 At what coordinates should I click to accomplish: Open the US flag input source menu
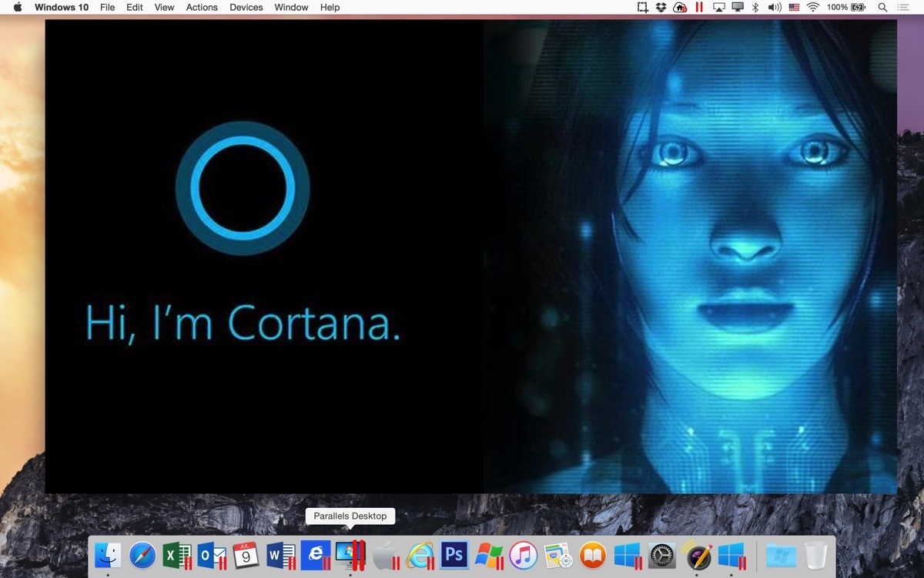(x=794, y=8)
